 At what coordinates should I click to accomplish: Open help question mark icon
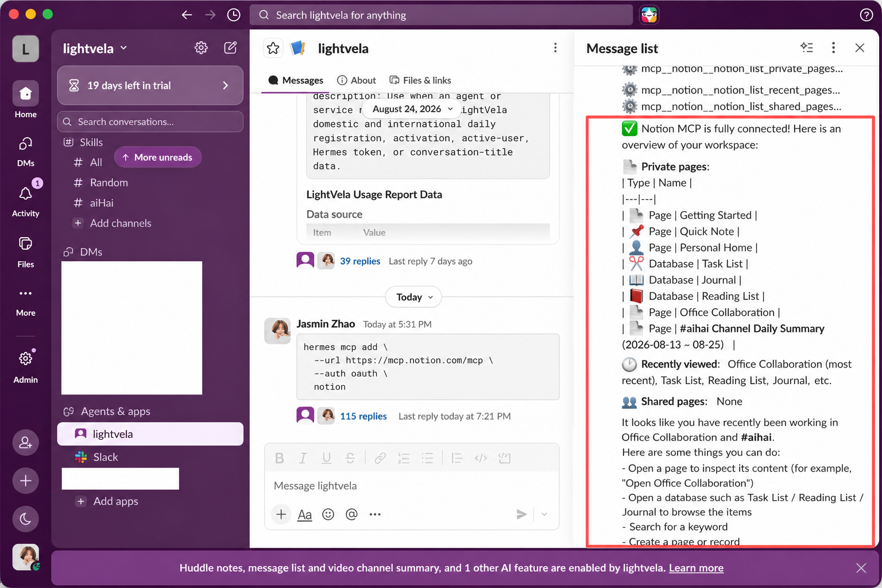point(866,15)
